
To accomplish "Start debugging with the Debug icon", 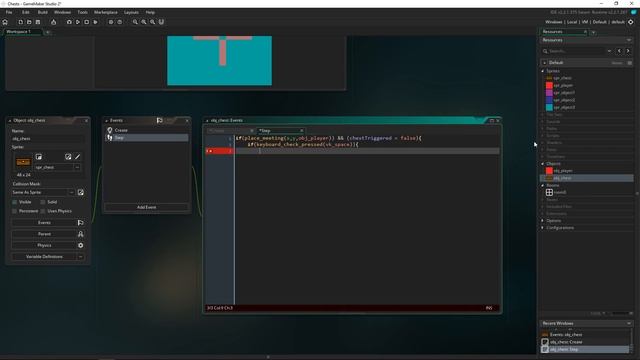I will (x=69, y=22).
